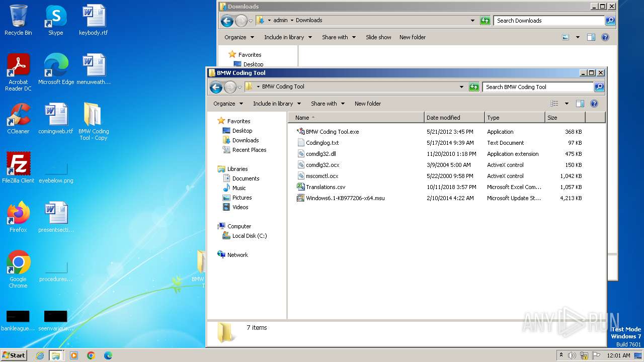Refresh the BMW Coding Tool folder

click(474, 87)
